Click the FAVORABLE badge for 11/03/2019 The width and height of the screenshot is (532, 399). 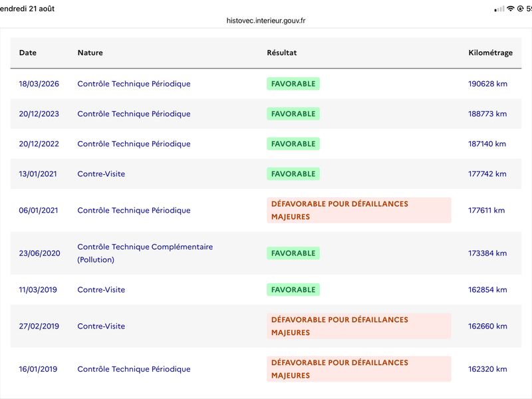pyautogui.click(x=293, y=290)
